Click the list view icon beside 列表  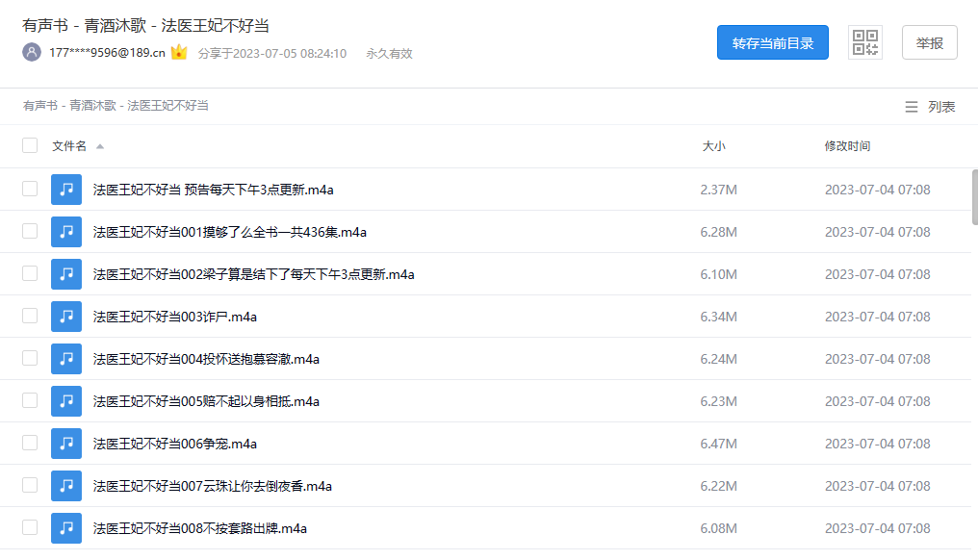tap(911, 107)
